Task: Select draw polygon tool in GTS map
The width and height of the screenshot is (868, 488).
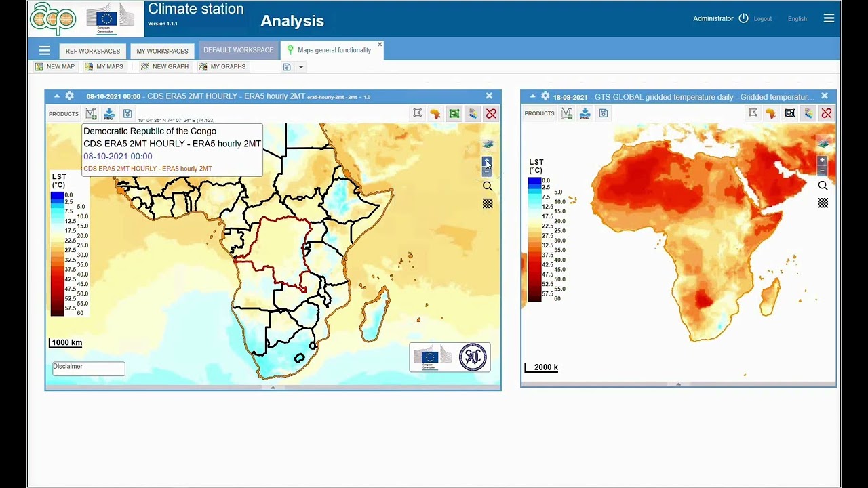Action: coord(753,113)
